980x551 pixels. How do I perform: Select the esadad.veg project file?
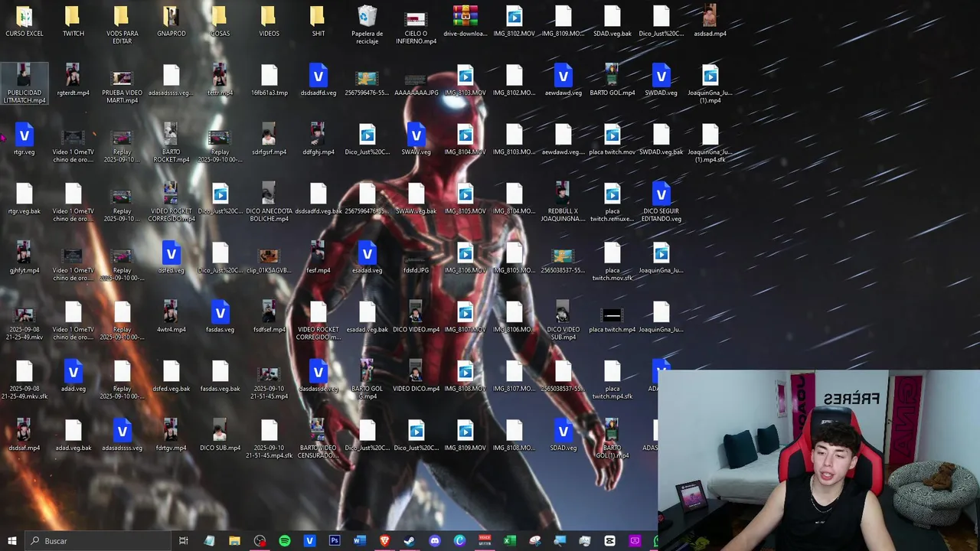coord(367,258)
